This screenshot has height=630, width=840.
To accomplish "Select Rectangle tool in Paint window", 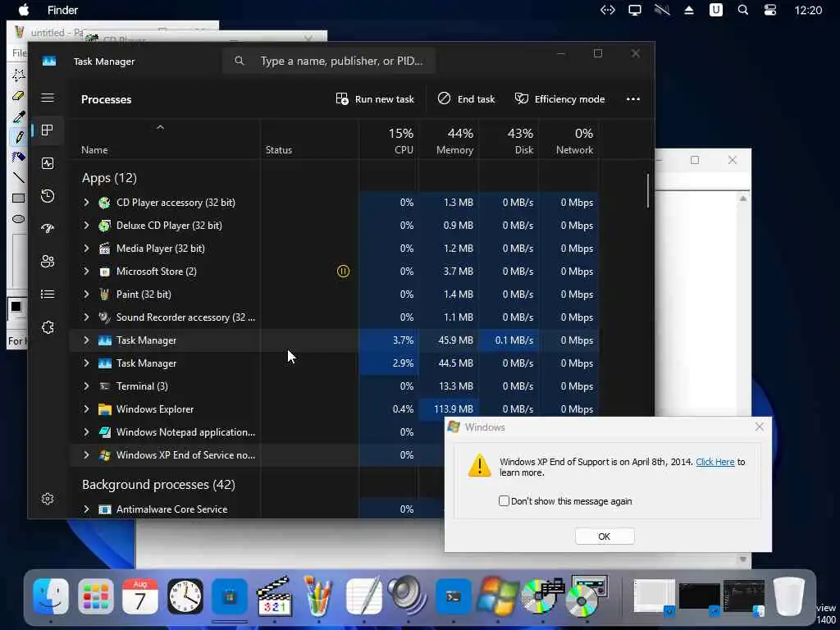I will point(19,199).
